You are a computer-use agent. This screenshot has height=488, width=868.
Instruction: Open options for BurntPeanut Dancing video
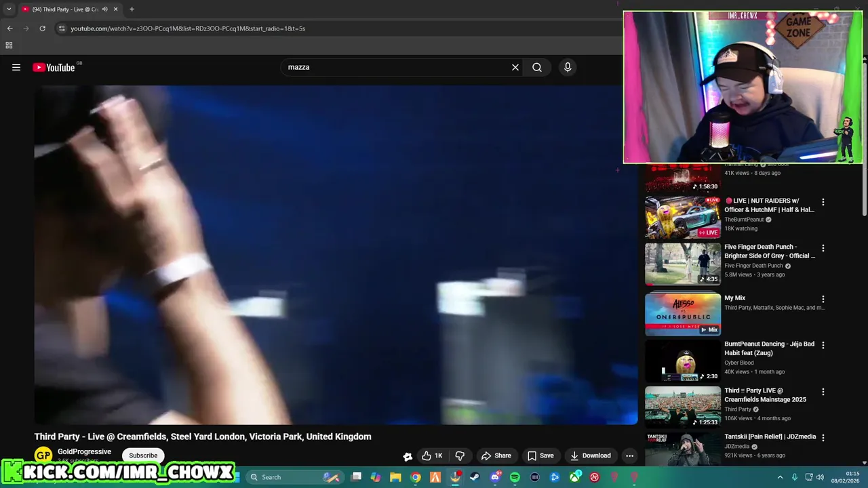[823, 345]
